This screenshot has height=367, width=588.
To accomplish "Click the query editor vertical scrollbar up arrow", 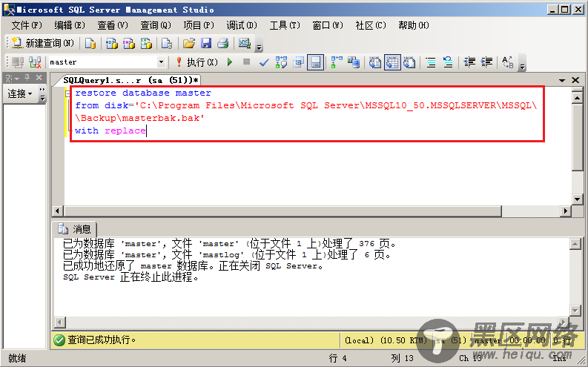I will click(x=577, y=98).
